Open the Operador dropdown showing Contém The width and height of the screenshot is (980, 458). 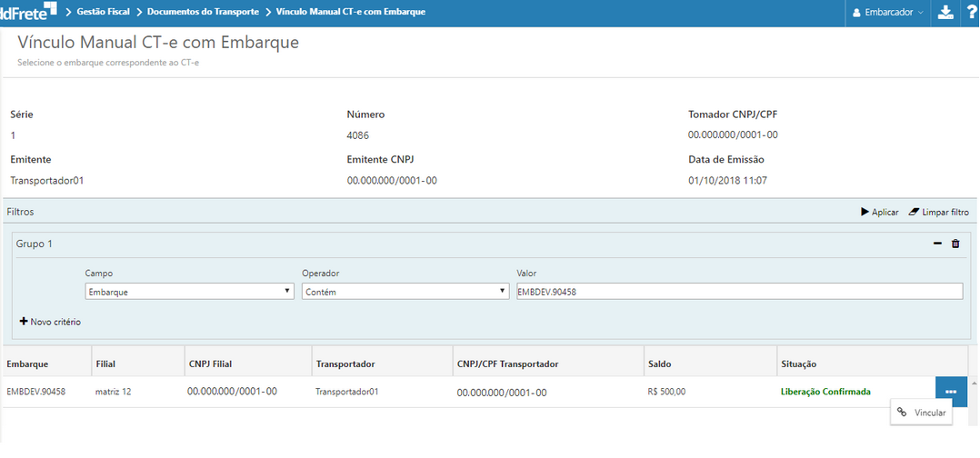405,292
